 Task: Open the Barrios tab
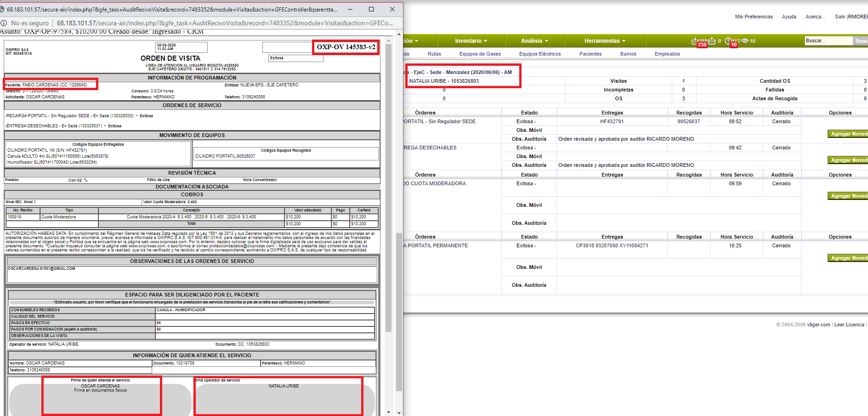(628, 54)
